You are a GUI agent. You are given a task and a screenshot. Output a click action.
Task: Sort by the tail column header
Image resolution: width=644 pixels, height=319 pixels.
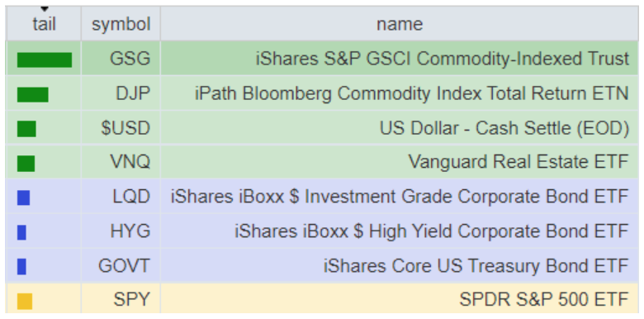point(44,24)
